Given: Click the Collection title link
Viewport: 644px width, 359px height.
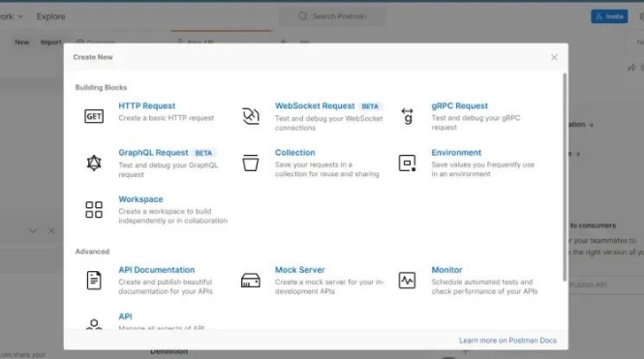Looking at the screenshot, I should pyautogui.click(x=295, y=153).
